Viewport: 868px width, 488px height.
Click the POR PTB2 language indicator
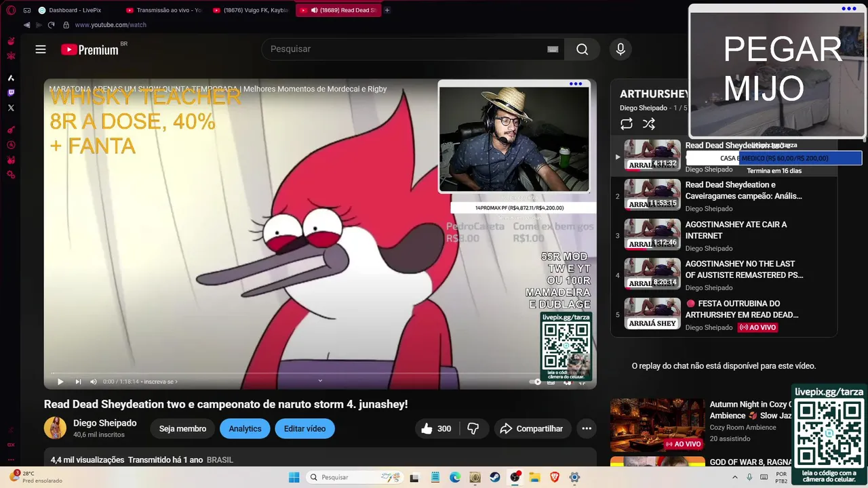[x=781, y=477]
